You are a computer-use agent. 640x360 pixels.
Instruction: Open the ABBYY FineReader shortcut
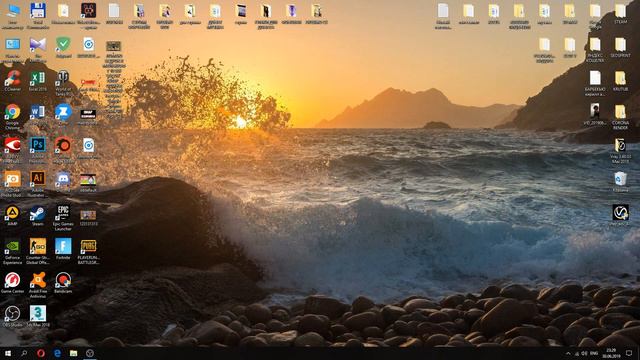(x=12, y=145)
